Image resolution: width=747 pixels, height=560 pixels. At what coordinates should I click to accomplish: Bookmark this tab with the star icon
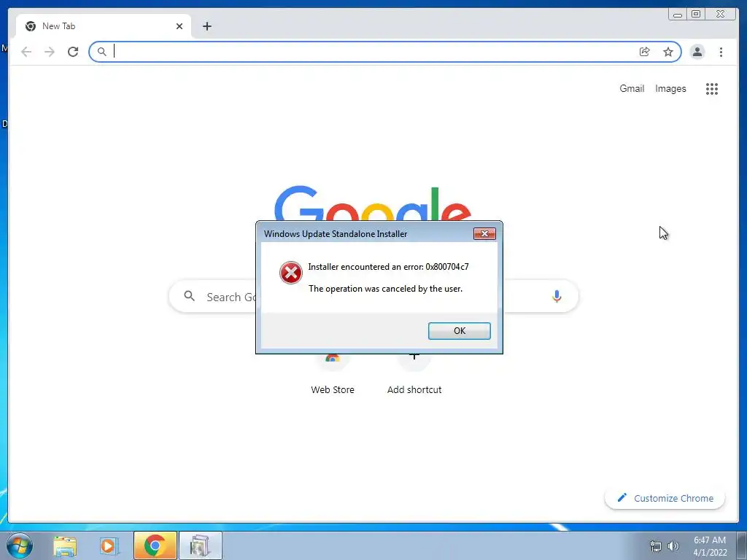pos(668,52)
